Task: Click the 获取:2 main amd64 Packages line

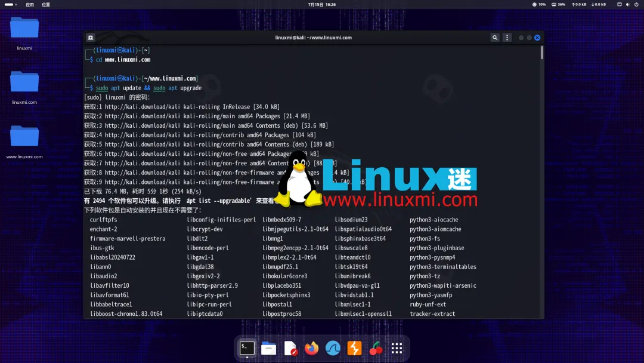Action: tap(197, 116)
